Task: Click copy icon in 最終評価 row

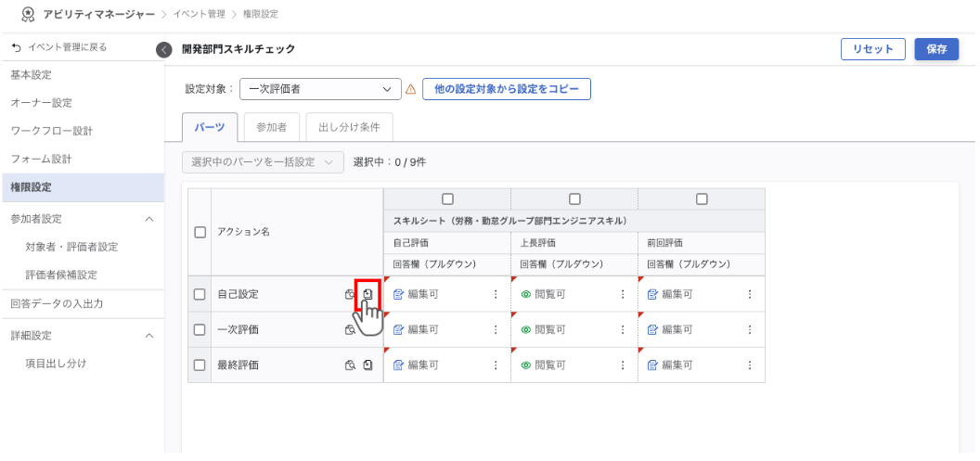Action: click(368, 365)
